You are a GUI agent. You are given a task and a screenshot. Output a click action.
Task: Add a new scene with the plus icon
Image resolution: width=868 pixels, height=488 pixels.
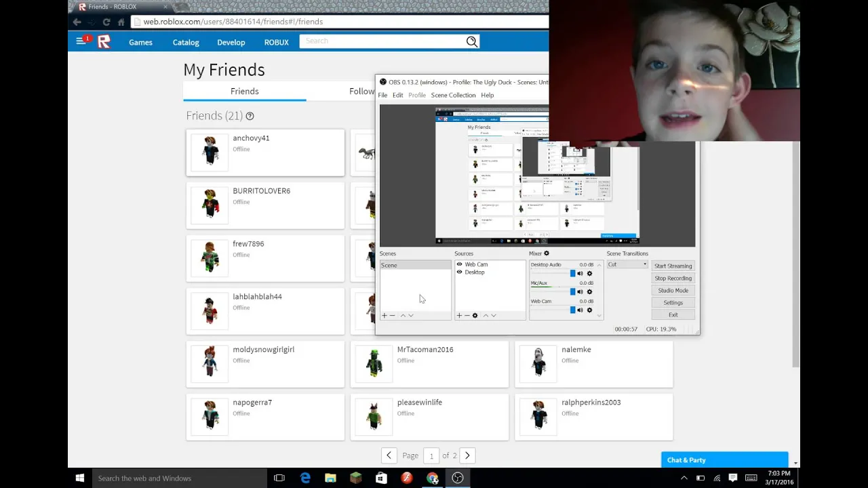click(384, 316)
